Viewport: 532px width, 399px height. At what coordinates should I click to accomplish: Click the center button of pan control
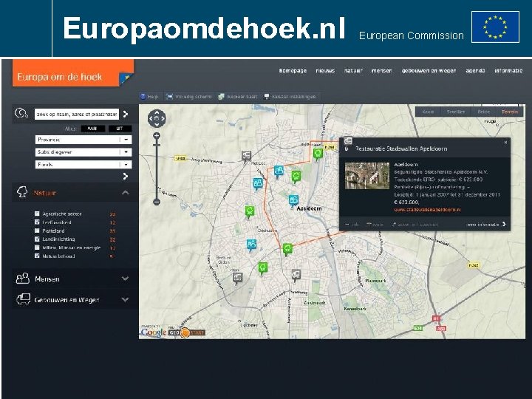(157, 118)
